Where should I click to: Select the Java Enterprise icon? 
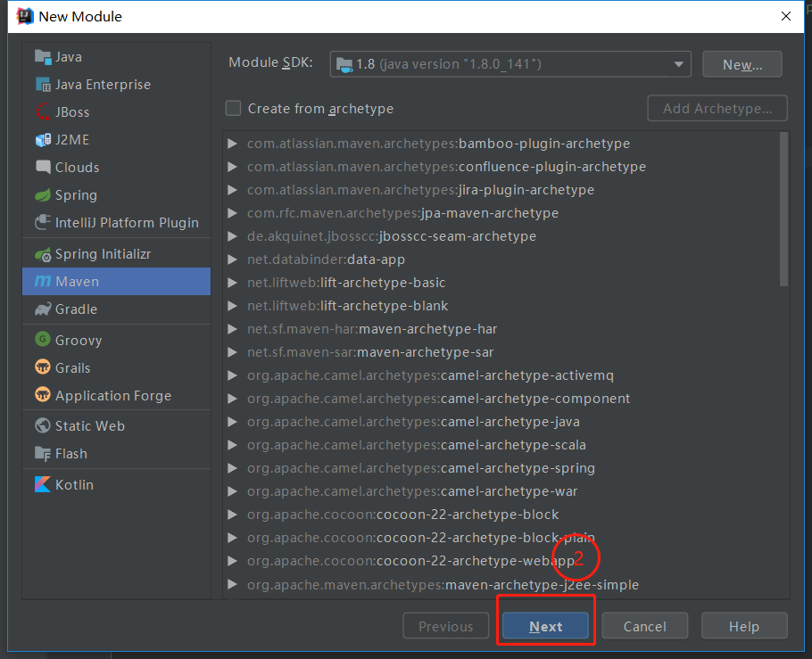point(43,85)
